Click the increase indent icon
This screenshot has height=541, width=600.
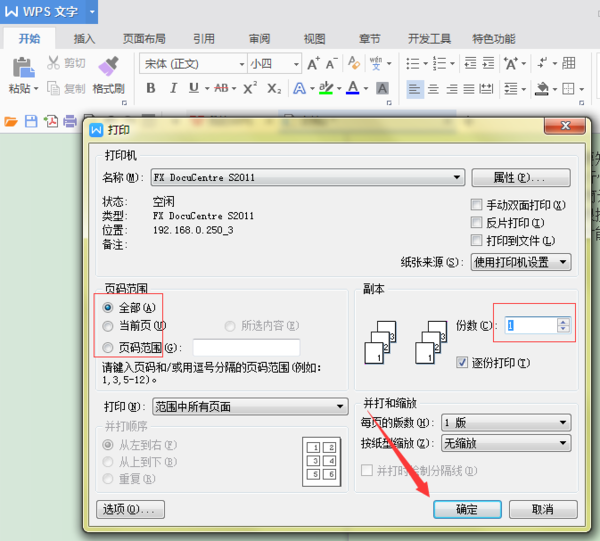(488, 63)
